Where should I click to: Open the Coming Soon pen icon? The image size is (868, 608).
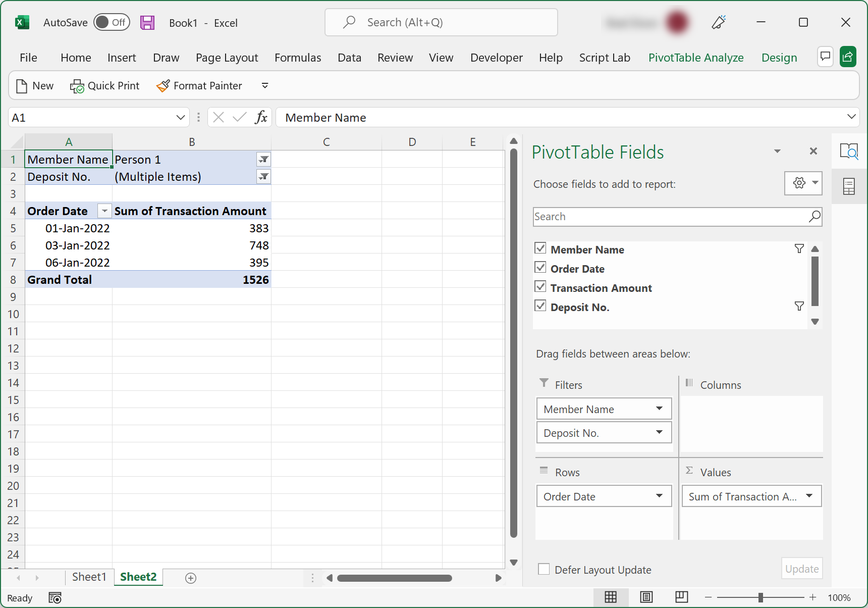click(x=719, y=22)
